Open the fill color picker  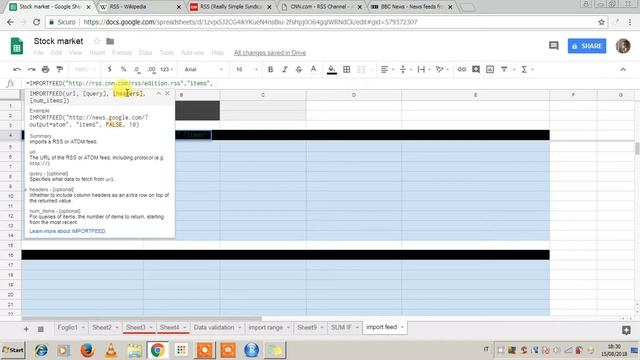click(x=332, y=69)
